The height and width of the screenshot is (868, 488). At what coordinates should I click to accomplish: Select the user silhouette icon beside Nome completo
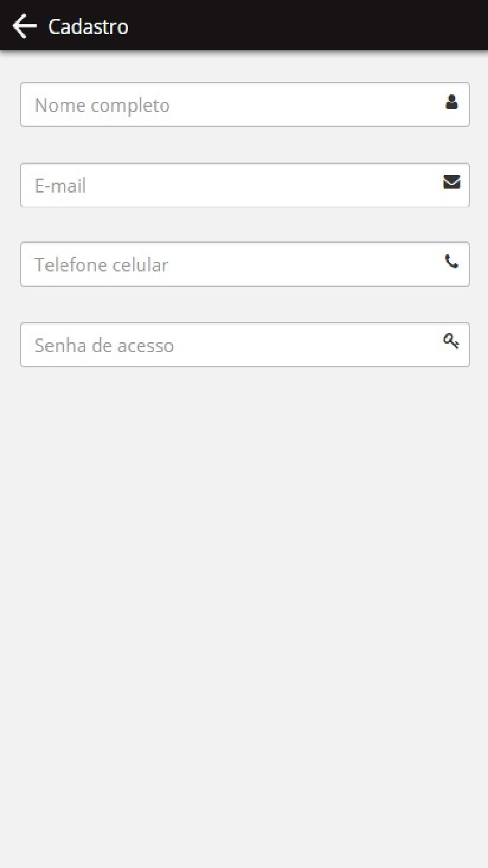coord(451,102)
